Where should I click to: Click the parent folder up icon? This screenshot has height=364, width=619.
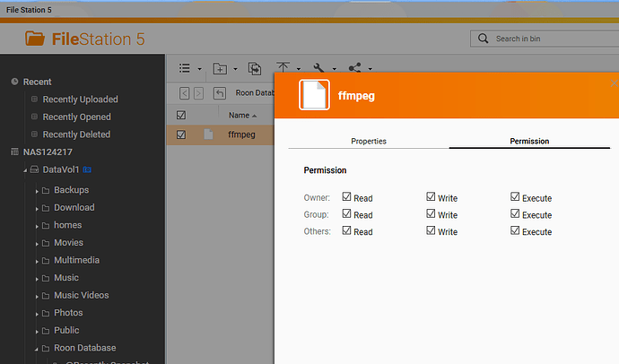[220, 93]
